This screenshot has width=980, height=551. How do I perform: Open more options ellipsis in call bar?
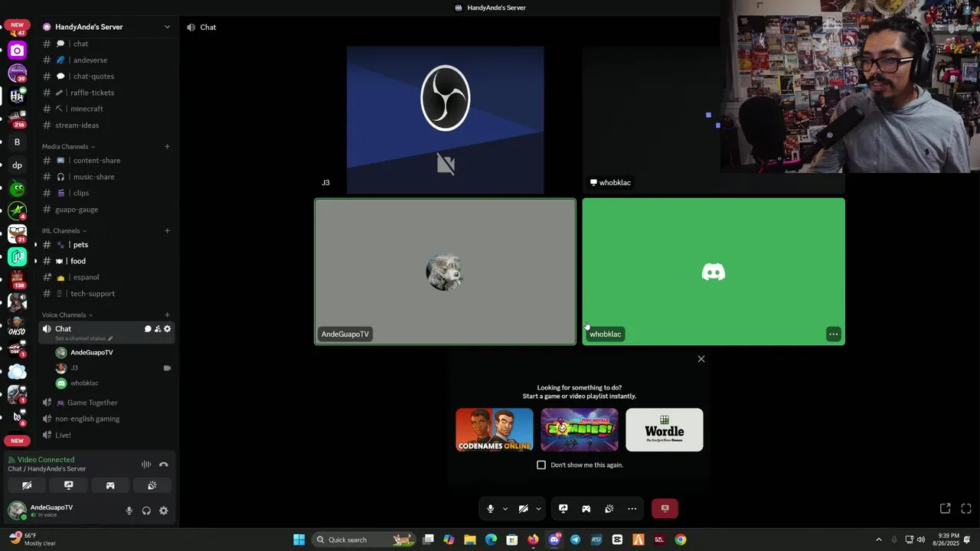pos(632,509)
